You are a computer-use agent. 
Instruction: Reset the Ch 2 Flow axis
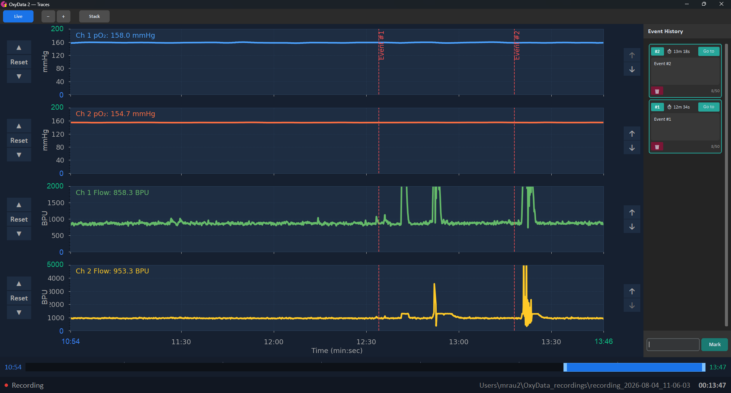19,298
